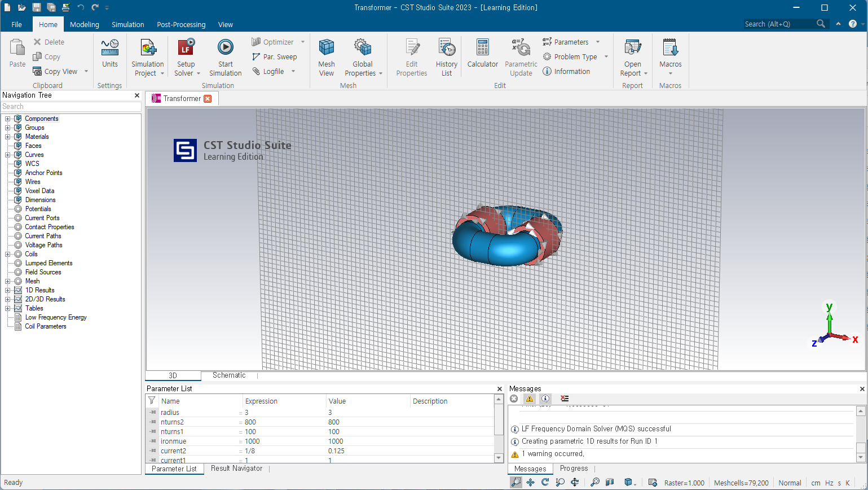The height and width of the screenshot is (490, 868).
Task: Click the Save All icon in quick access toolbar
Action: pyautogui.click(x=51, y=7)
